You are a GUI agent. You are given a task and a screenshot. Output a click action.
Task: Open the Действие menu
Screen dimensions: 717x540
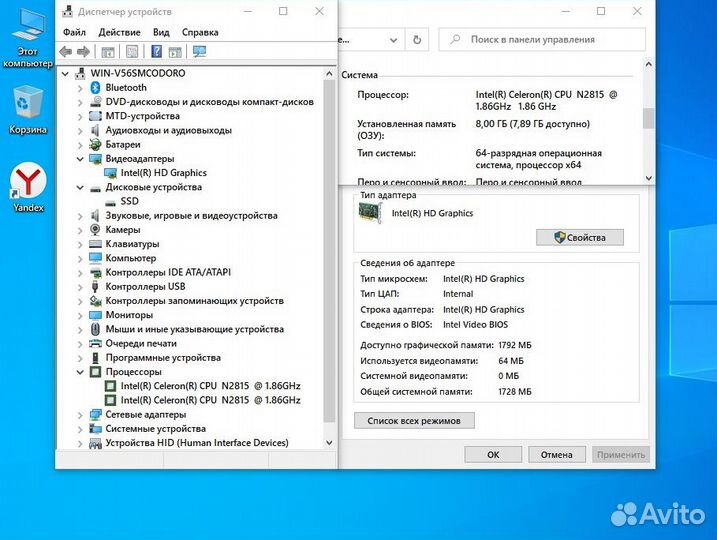click(119, 32)
